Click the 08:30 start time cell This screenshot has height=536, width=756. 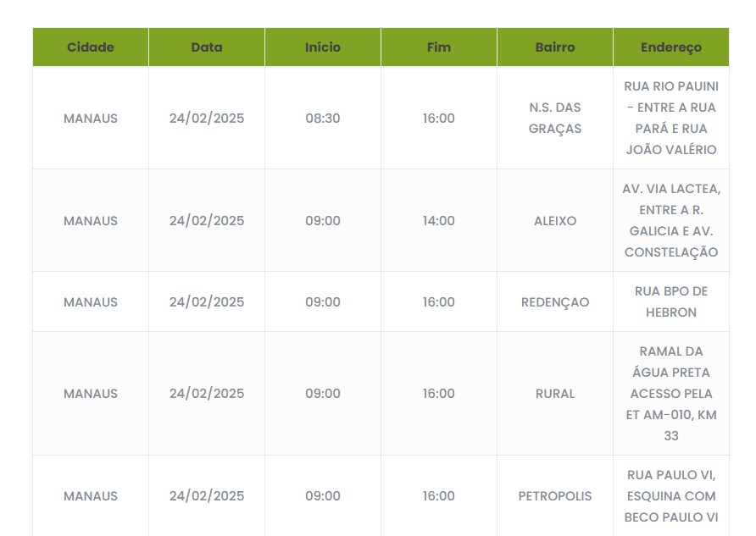323,119
